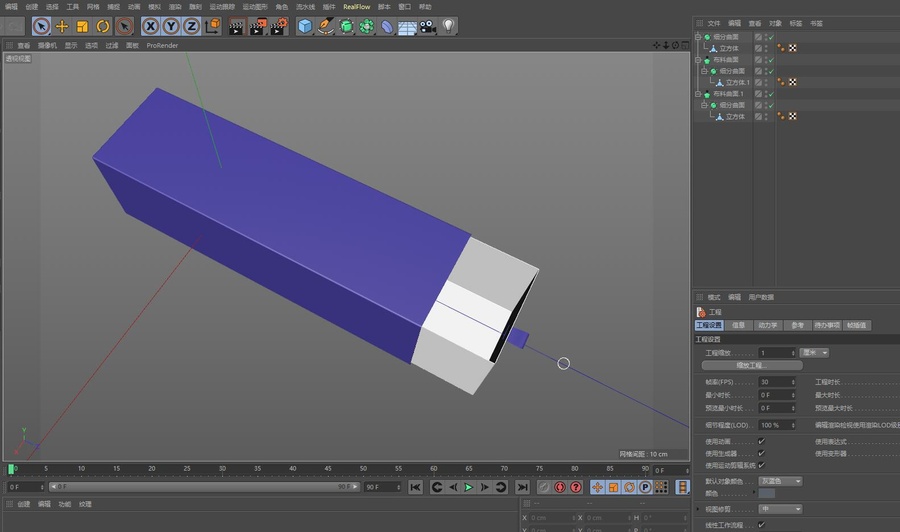Image resolution: width=900 pixels, height=532 pixels.
Task: Click layer square of first 细分曲面
Action: point(758,37)
